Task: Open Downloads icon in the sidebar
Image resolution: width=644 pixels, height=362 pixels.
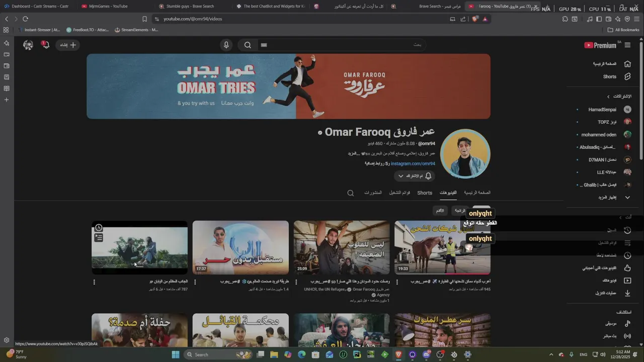Action: click(x=627, y=293)
